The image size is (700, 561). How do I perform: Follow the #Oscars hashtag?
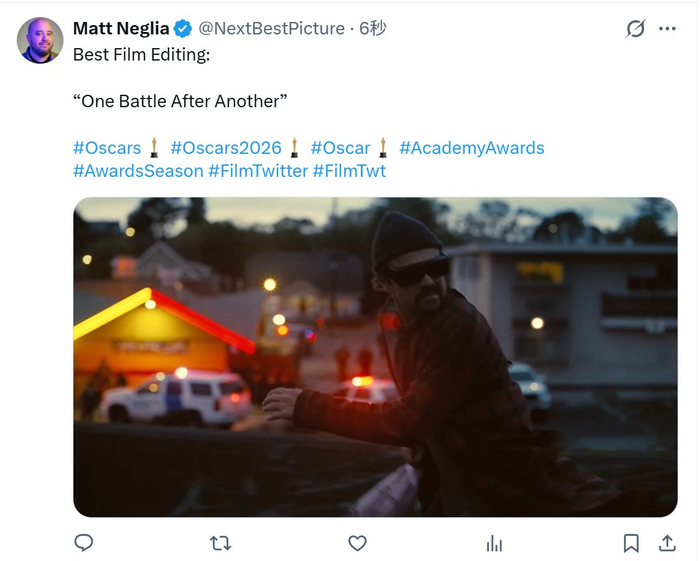tap(107, 148)
